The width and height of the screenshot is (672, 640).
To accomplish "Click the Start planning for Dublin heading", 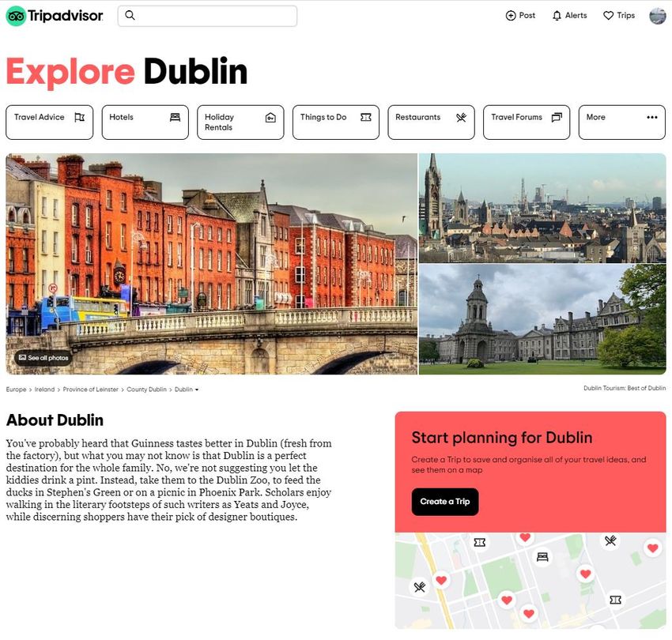I will pos(502,438).
